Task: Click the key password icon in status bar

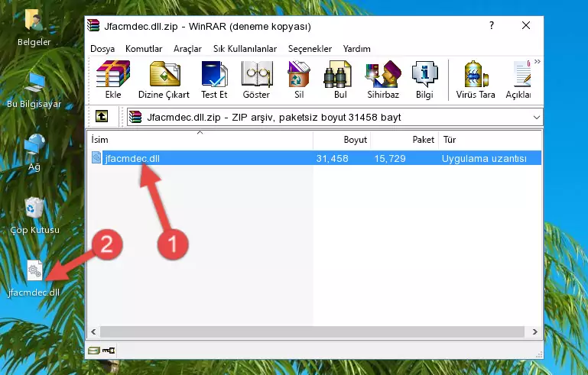Action: point(109,351)
